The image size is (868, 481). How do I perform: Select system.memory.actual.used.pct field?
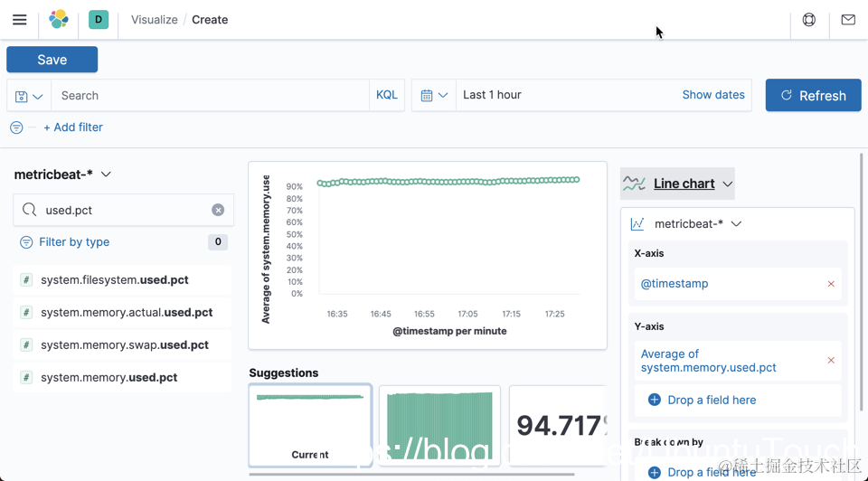(x=122, y=312)
